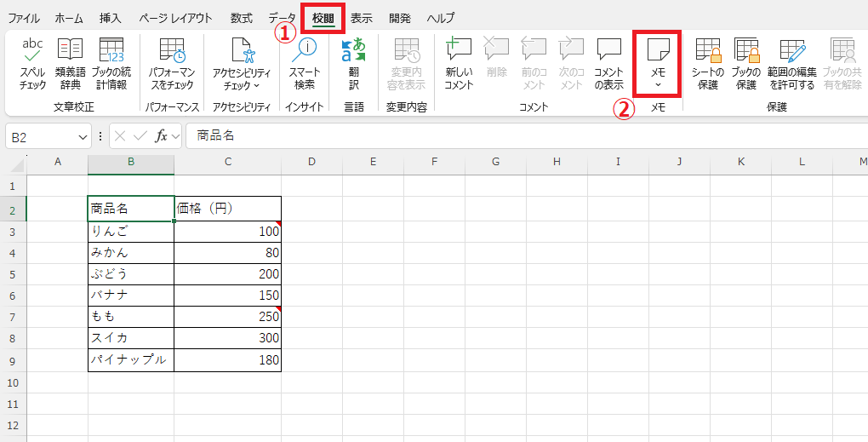The height and width of the screenshot is (442, 868).
Task: Click ブックの保護 protect workbook icon
Action: click(x=746, y=63)
